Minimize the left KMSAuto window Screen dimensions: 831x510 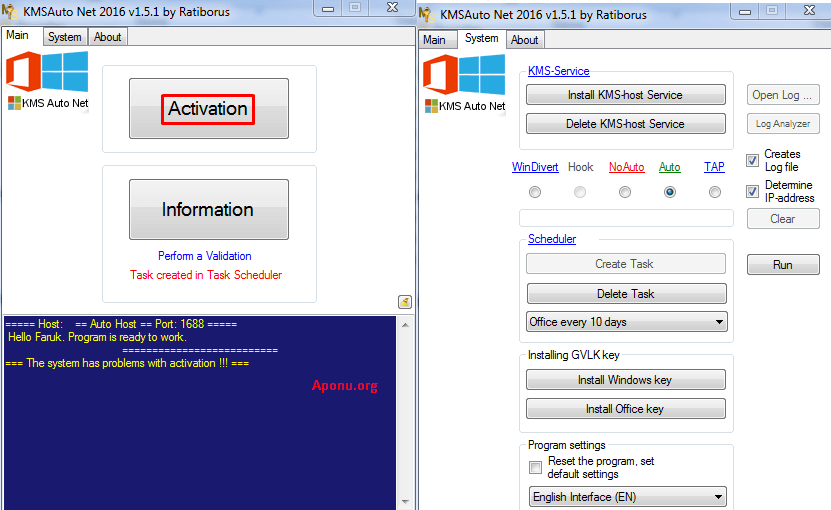[x=328, y=8]
